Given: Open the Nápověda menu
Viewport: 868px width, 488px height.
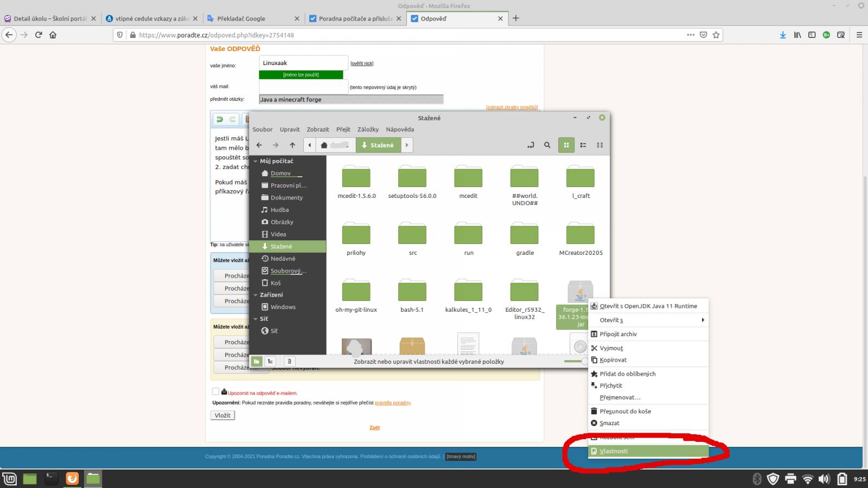Looking at the screenshot, I should 400,130.
